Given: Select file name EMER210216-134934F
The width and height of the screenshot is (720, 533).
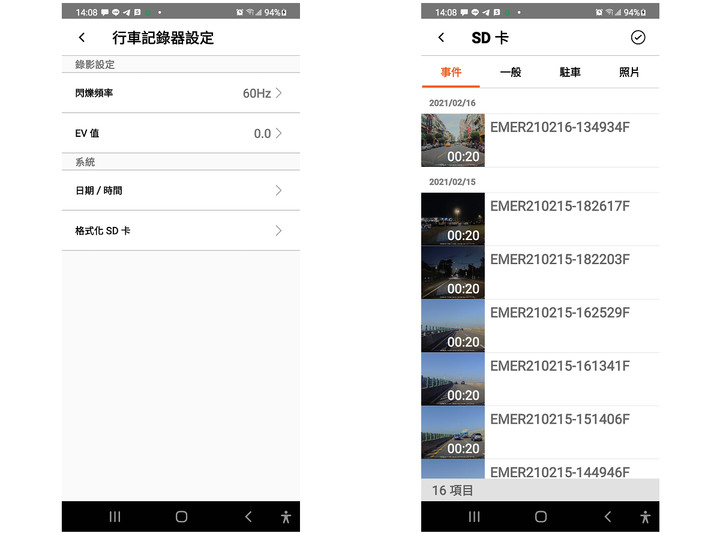Looking at the screenshot, I should coord(560,127).
